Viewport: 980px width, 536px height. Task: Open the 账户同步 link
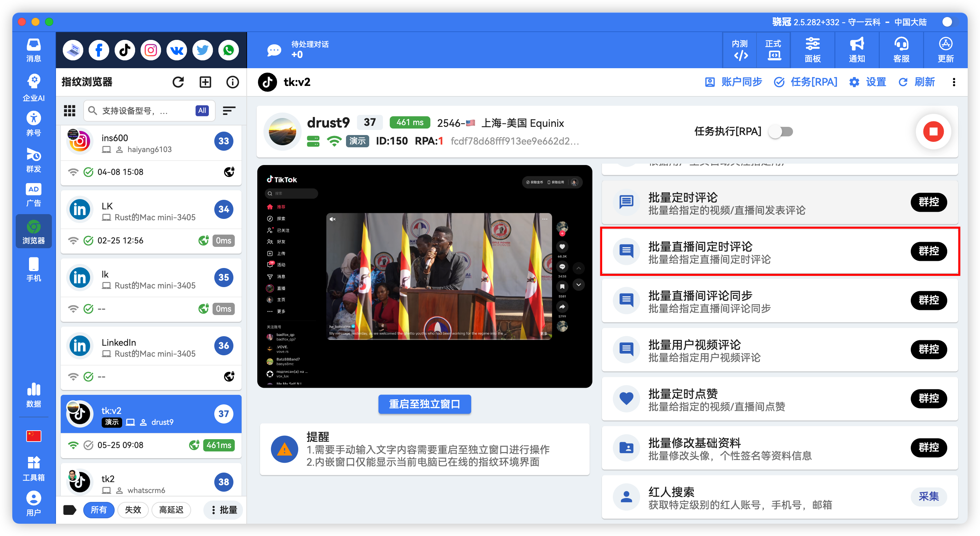pos(734,82)
